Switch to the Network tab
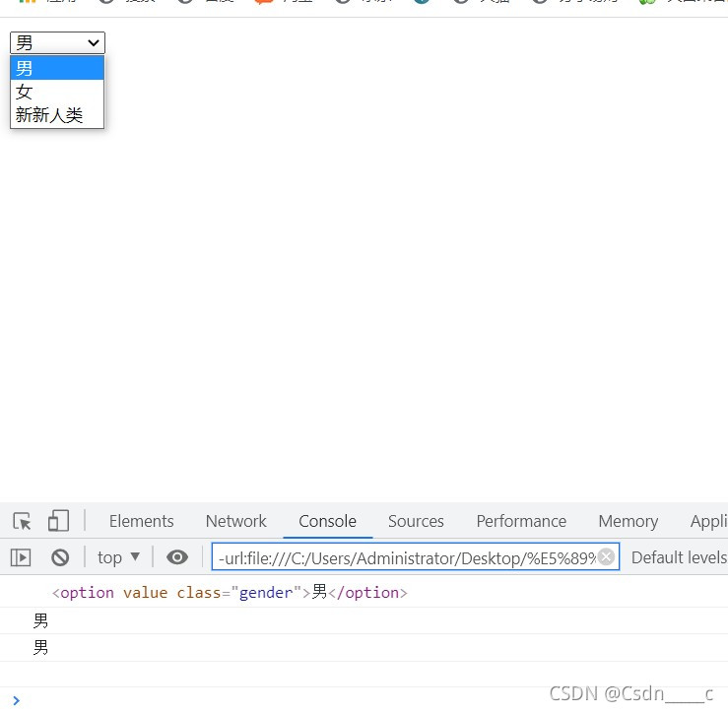 point(235,521)
